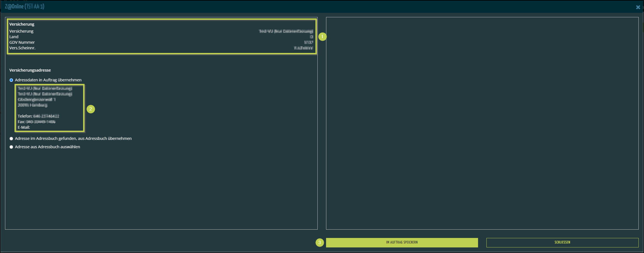The image size is (644, 253).
Task: Choose 'Adresse aus Adressbuch auswählen' radio button
Action: (11, 147)
